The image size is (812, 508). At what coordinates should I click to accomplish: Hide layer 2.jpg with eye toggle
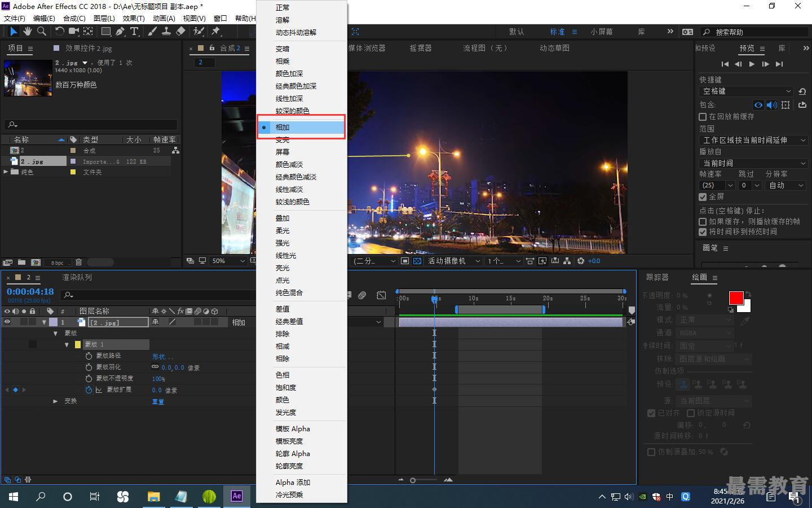point(7,322)
